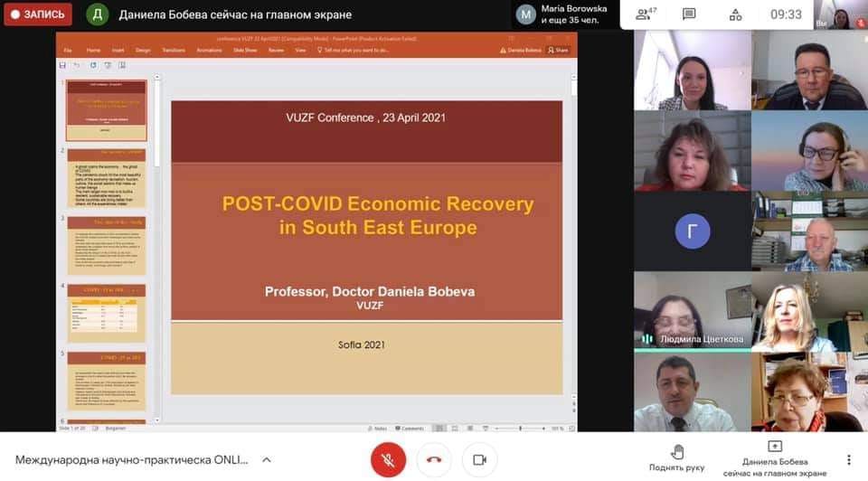Screen dimensions: 868x481
Task: Click the Maria Borowska participant avatar M
Action: [x=526, y=14]
